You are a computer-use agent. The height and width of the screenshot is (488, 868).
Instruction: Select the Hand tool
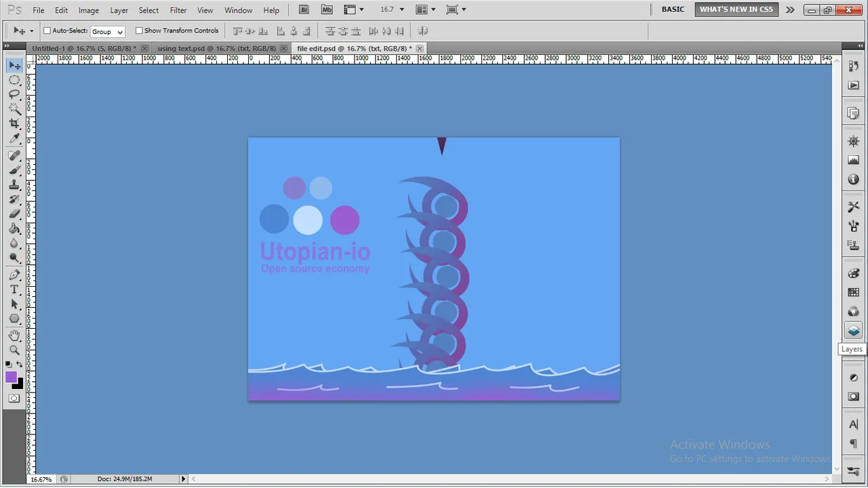pos(14,335)
